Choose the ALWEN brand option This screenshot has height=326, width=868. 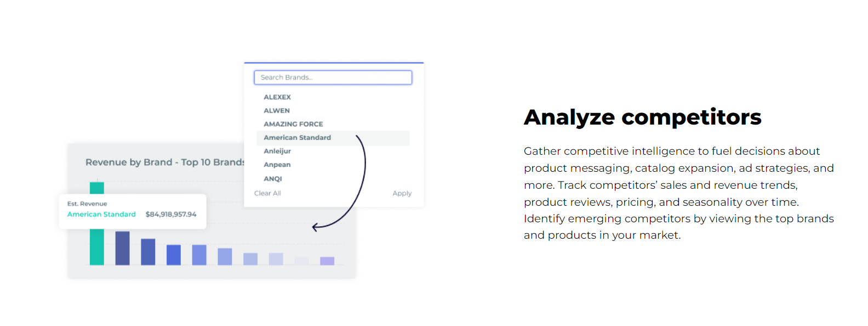tap(277, 111)
